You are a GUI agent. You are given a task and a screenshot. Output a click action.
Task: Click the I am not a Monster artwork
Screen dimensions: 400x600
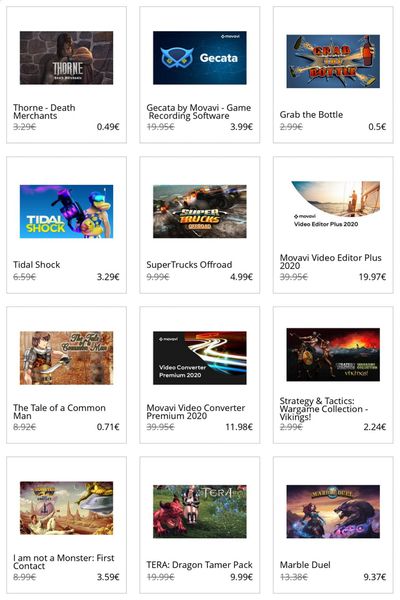66,508
